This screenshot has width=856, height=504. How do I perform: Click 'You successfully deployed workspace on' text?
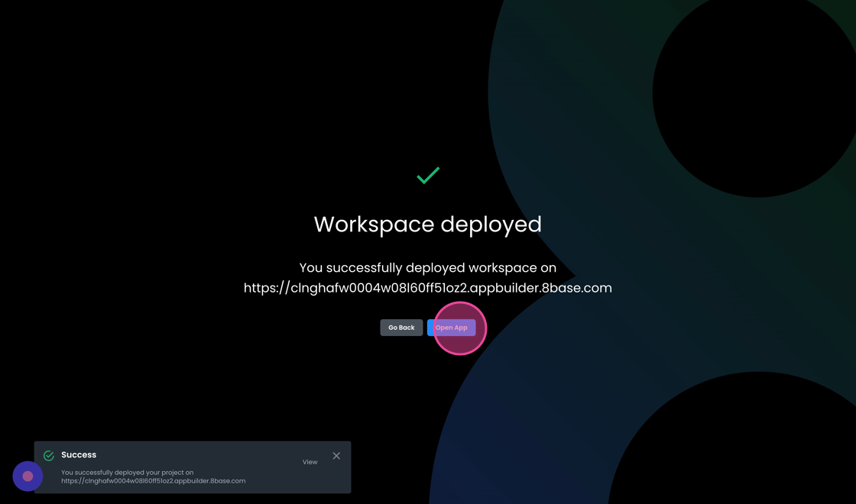pos(427,268)
